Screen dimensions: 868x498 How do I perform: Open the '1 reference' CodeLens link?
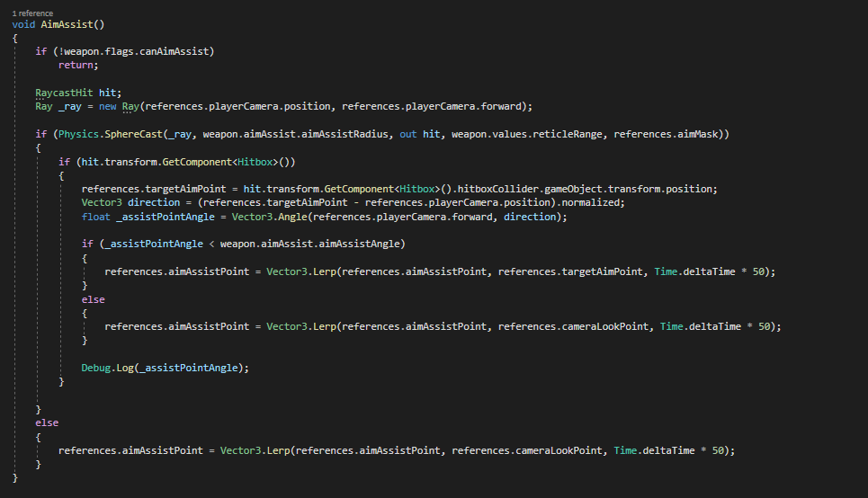[32, 13]
